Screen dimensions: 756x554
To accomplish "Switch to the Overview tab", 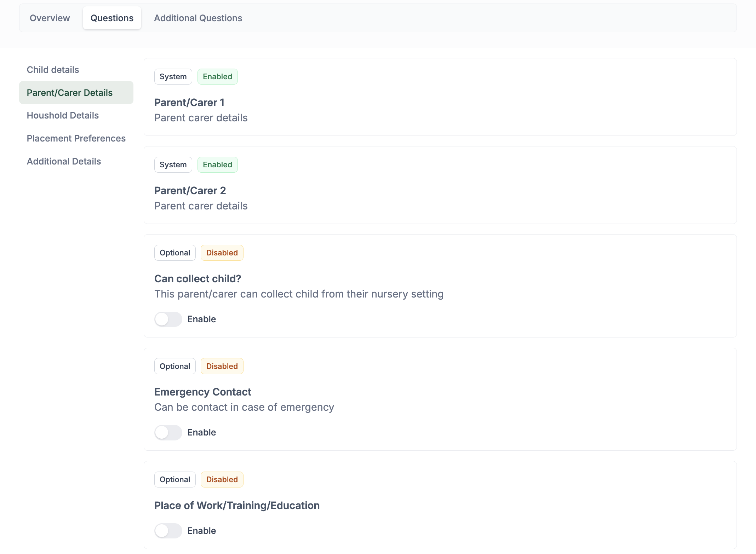I will 50,18.
